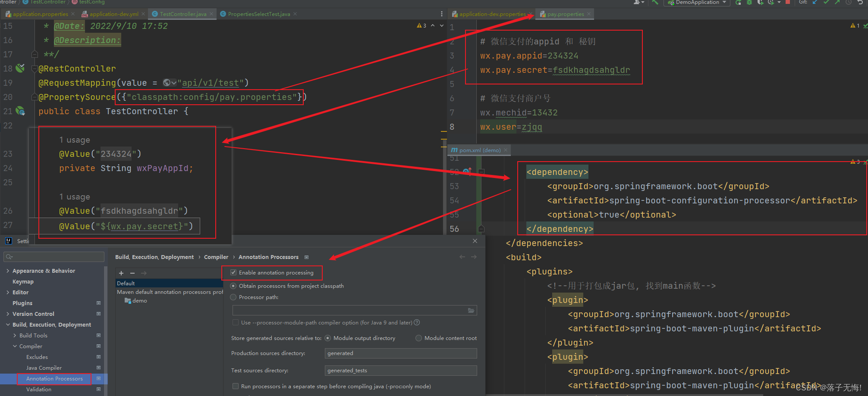
Task: Click the gutter icon on pom.xml line 52
Action: (467, 171)
